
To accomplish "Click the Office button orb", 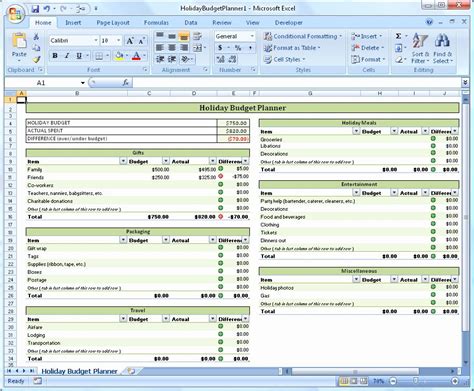I will [15, 15].
